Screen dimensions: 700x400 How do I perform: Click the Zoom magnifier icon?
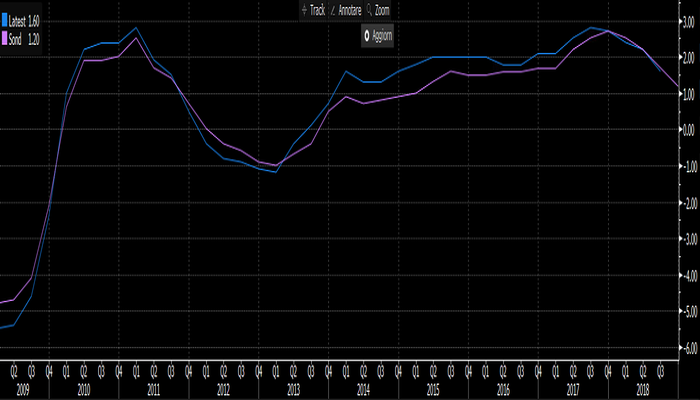pyautogui.click(x=369, y=9)
